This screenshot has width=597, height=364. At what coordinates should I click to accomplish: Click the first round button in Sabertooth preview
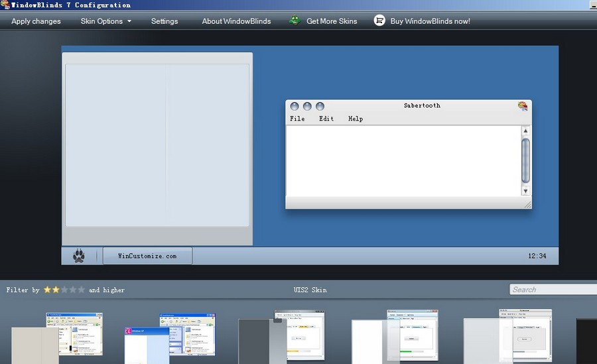click(295, 106)
